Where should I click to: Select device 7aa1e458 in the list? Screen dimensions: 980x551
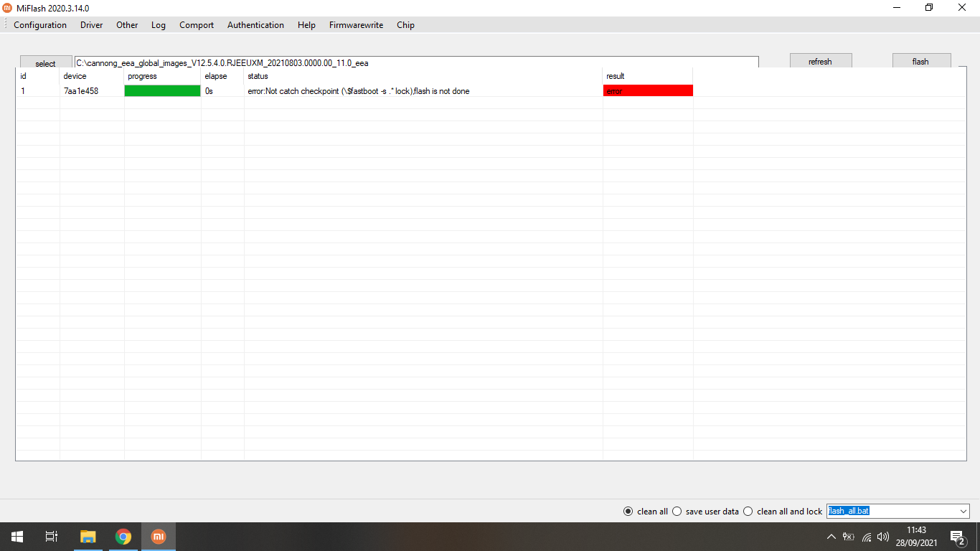tap(81, 91)
